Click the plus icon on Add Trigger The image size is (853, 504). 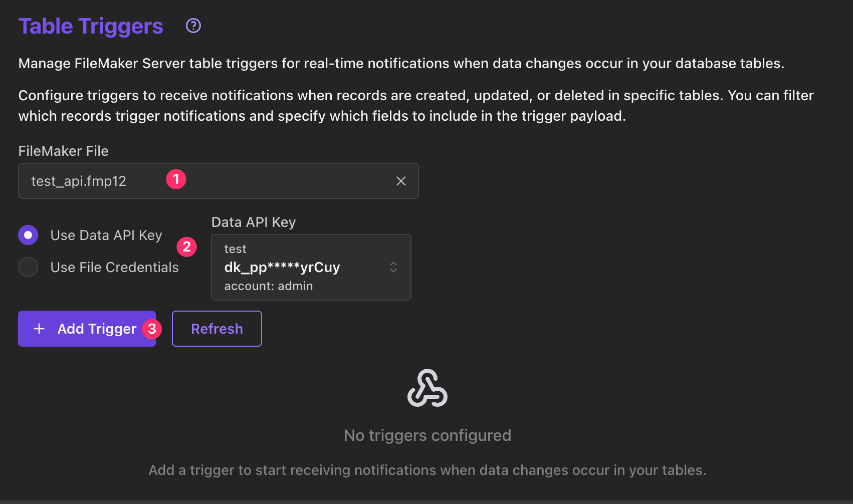[39, 329]
